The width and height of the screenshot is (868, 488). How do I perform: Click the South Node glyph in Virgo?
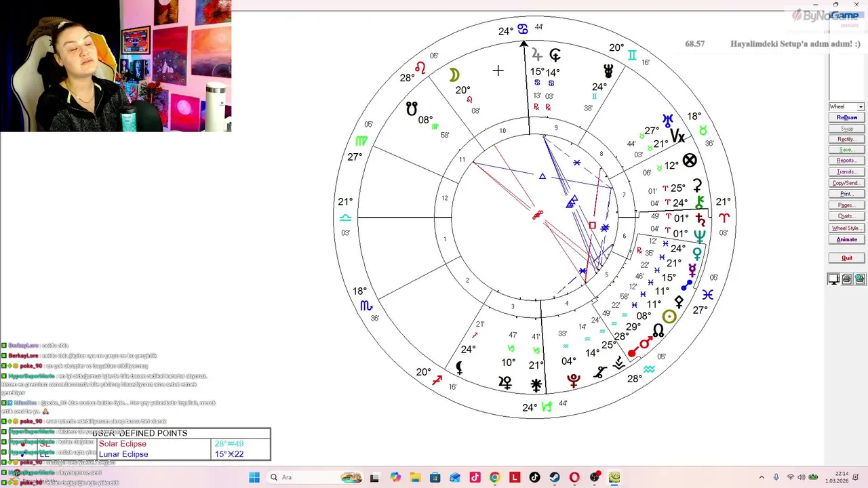(412, 108)
